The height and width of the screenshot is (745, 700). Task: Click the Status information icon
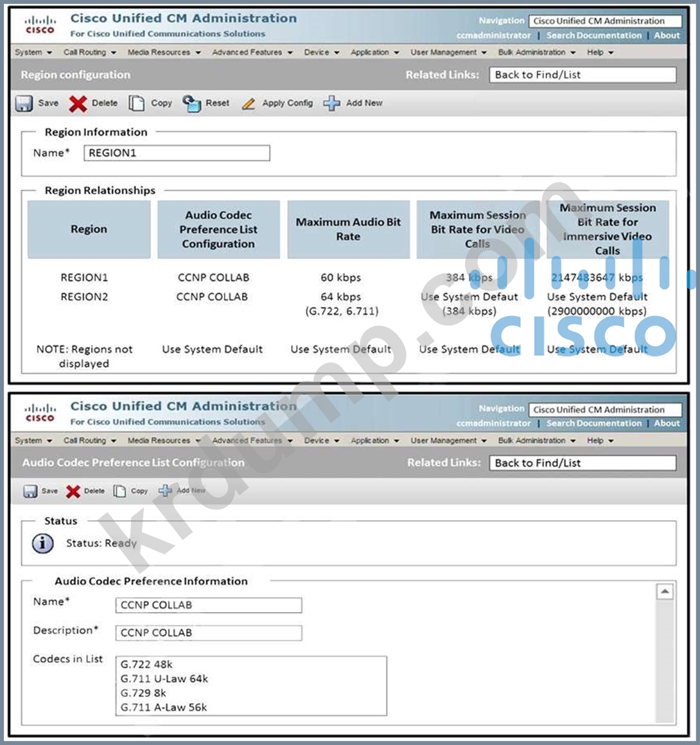pos(42,543)
